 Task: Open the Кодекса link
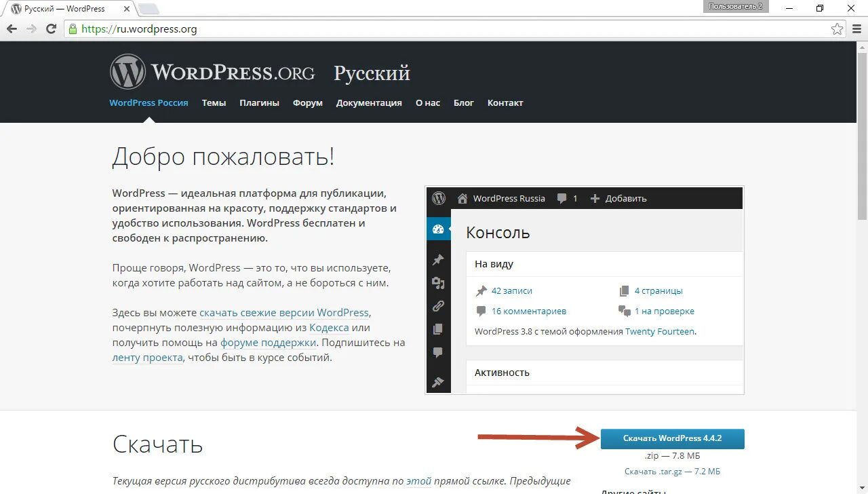pyautogui.click(x=329, y=328)
